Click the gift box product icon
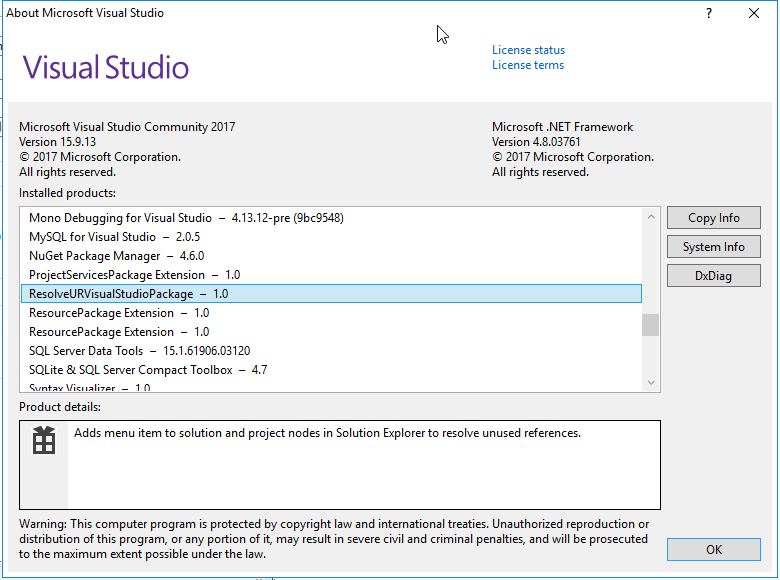The width and height of the screenshot is (780, 580). (43, 441)
